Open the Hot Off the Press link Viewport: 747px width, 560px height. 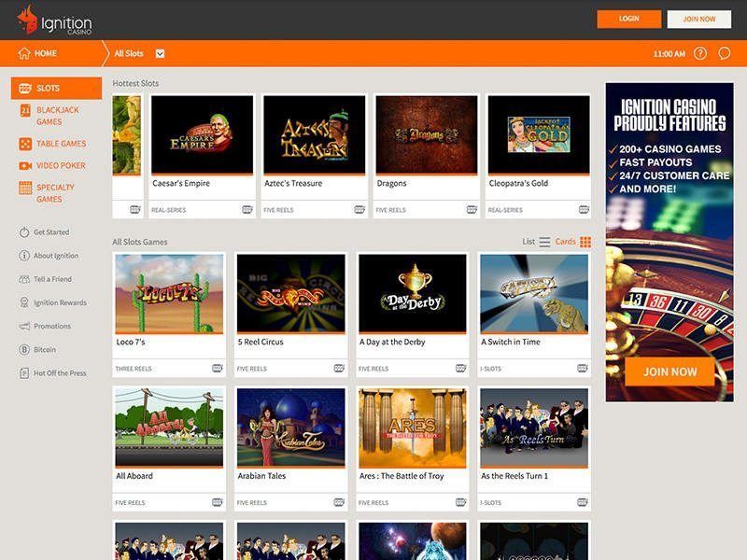[60, 372]
